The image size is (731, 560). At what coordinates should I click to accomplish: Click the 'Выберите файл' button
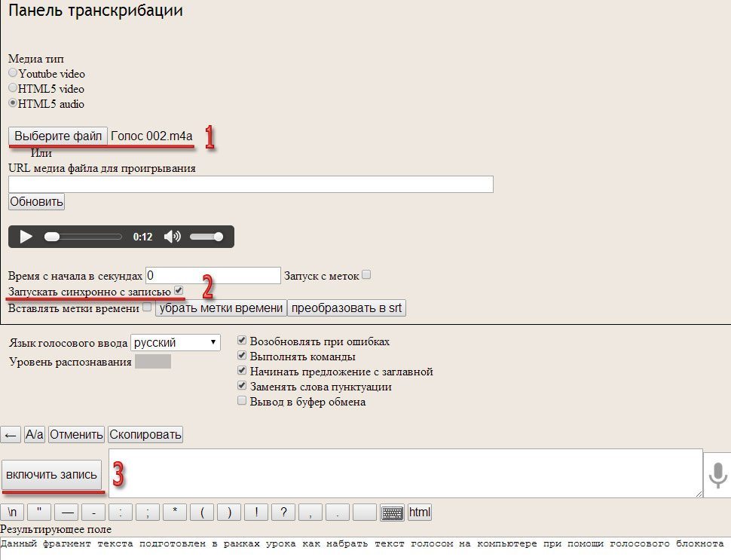tap(58, 136)
